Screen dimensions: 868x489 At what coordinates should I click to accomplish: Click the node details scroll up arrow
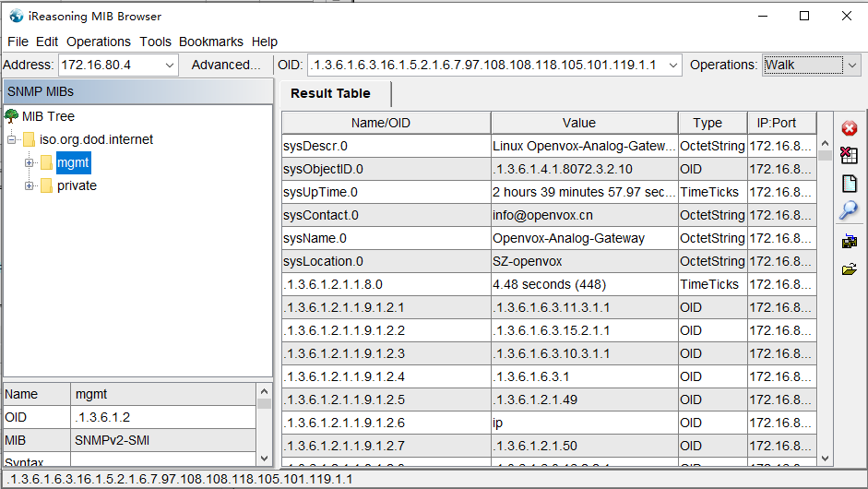(x=264, y=391)
